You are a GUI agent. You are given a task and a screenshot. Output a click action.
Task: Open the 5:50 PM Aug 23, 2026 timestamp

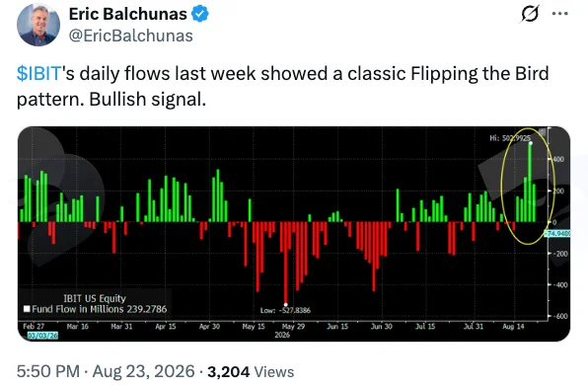106,371
